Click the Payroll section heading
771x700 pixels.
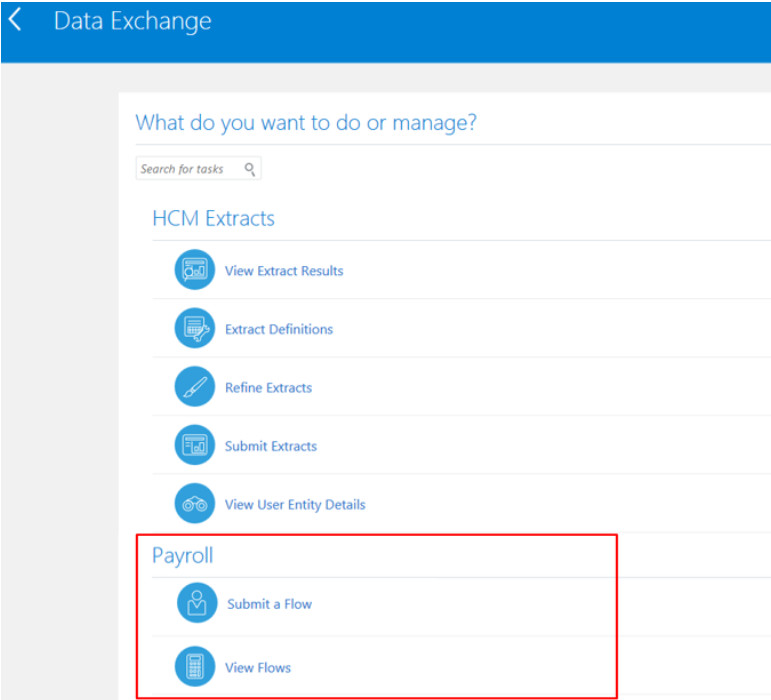coord(183,555)
